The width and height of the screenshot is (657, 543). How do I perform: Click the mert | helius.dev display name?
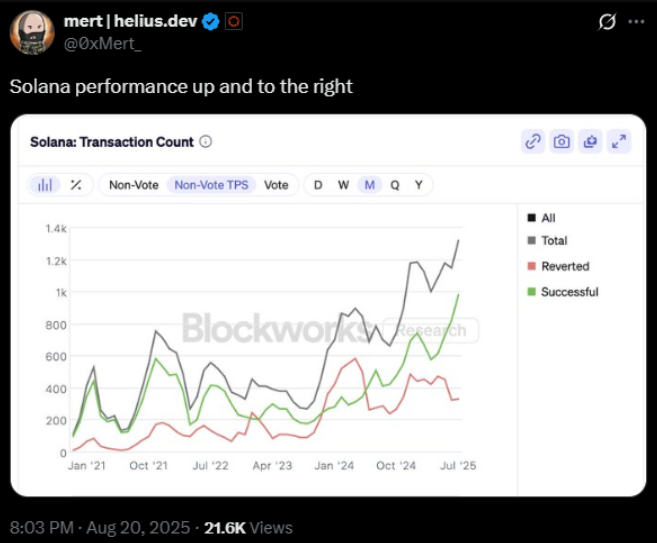[x=130, y=21]
